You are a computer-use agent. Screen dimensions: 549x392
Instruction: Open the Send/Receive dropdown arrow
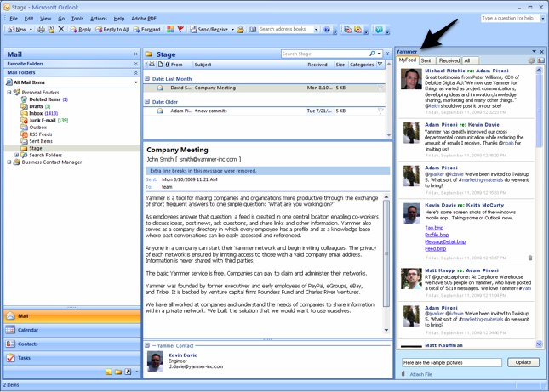(x=232, y=30)
